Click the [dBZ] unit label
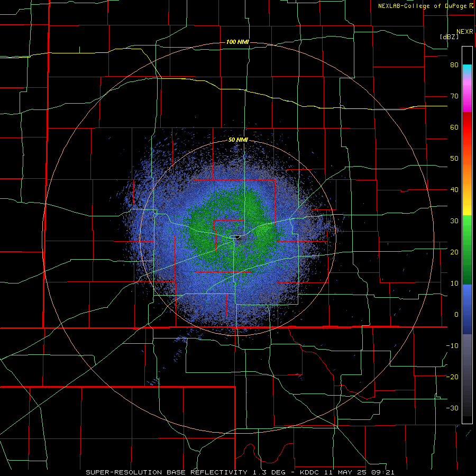Image resolution: width=476 pixels, height=476 pixels. click(449, 36)
